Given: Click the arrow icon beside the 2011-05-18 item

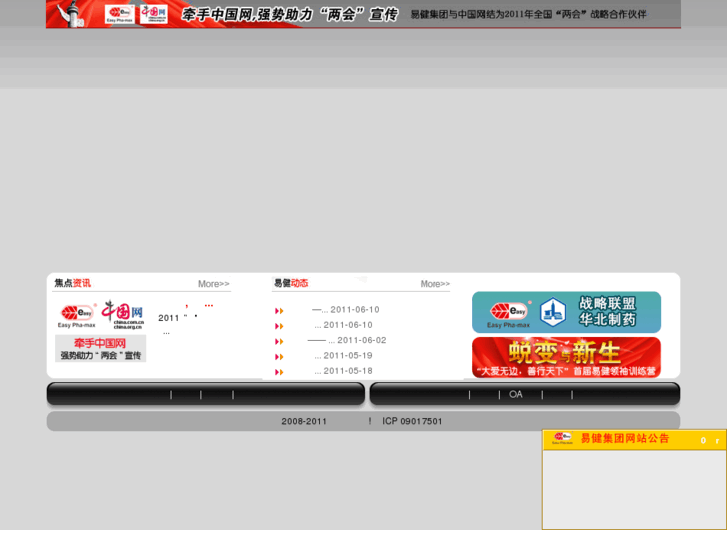Looking at the screenshot, I should [279, 372].
